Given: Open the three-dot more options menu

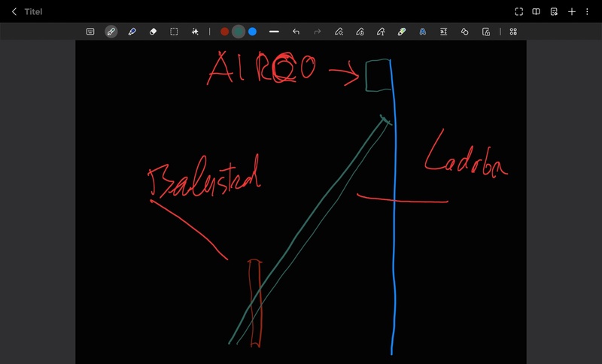Looking at the screenshot, I should tap(587, 12).
